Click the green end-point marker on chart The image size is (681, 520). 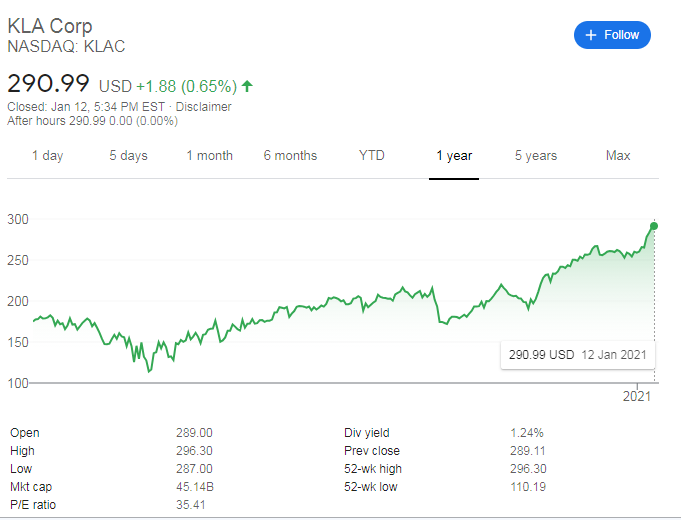point(654,226)
